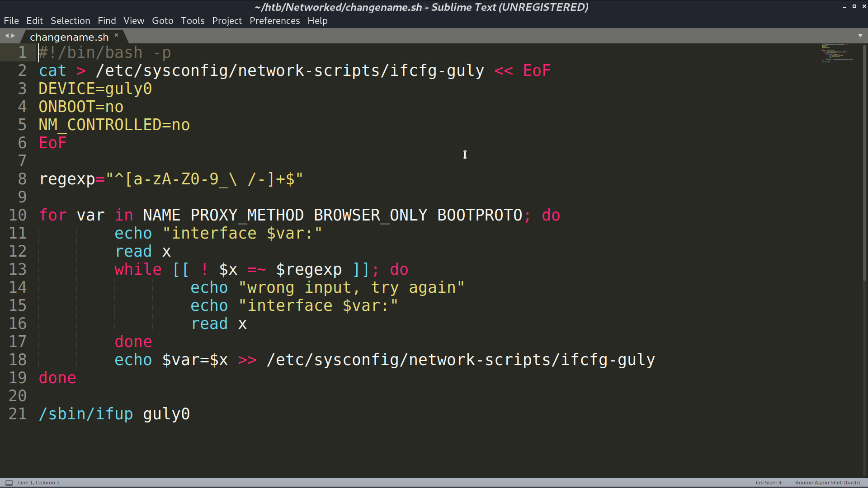Open the tab list dropdown arrow
Image resolution: width=868 pixels, height=488 pixels.
click(x=860, y=35)
